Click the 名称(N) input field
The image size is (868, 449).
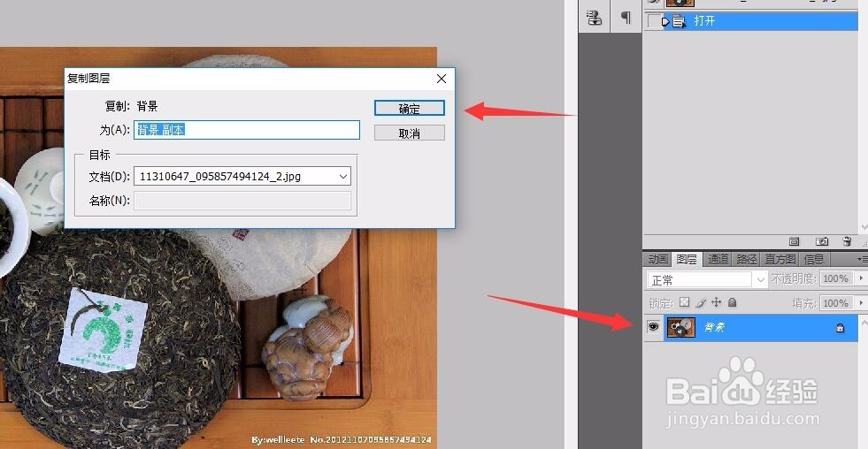tap(242, 200)
